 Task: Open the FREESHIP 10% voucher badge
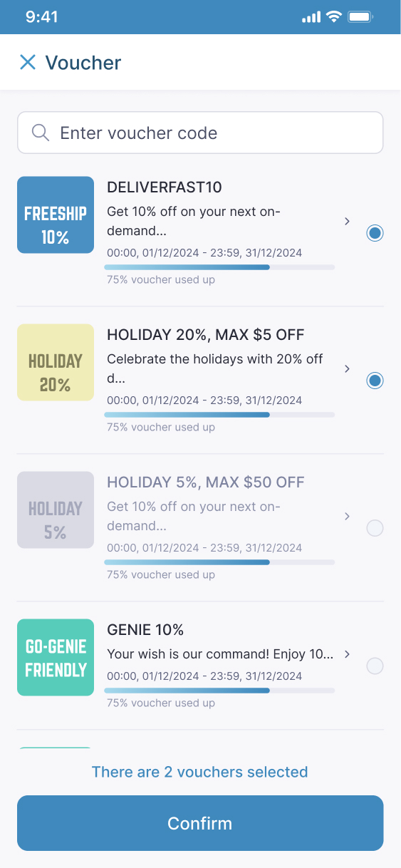pos(56,215)
